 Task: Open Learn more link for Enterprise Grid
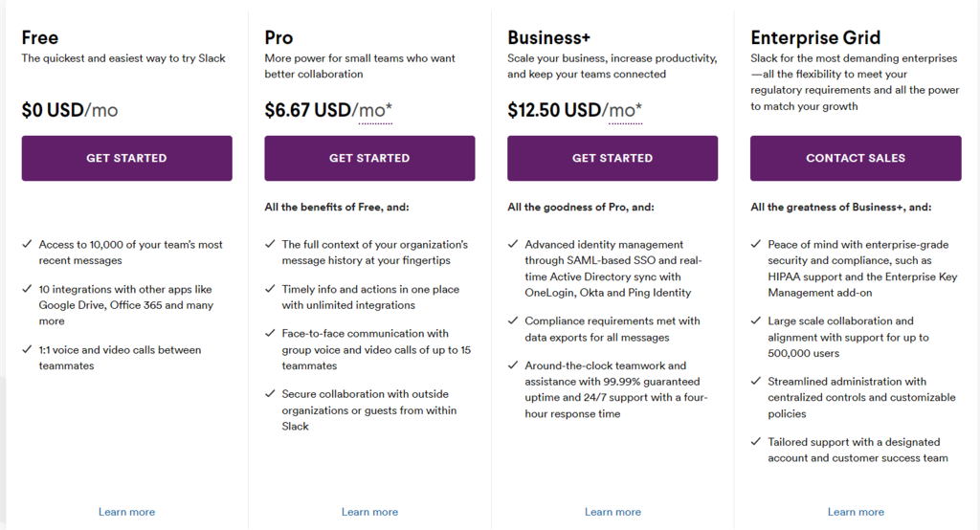pyautogui.click(x=856, y=512)
